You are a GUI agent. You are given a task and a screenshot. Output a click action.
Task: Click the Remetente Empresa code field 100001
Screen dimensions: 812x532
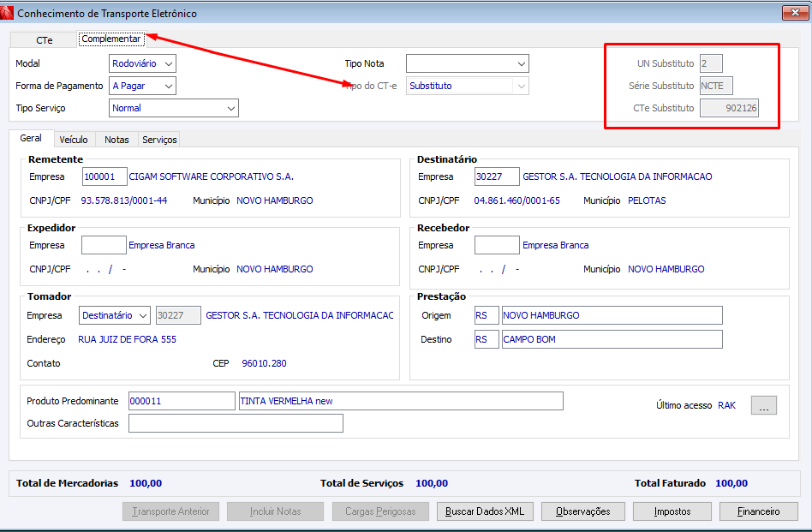pos(104,176)
